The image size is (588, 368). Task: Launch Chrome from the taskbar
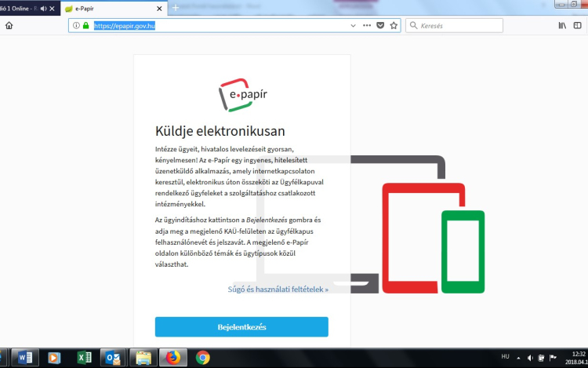(x=202, y=358)
